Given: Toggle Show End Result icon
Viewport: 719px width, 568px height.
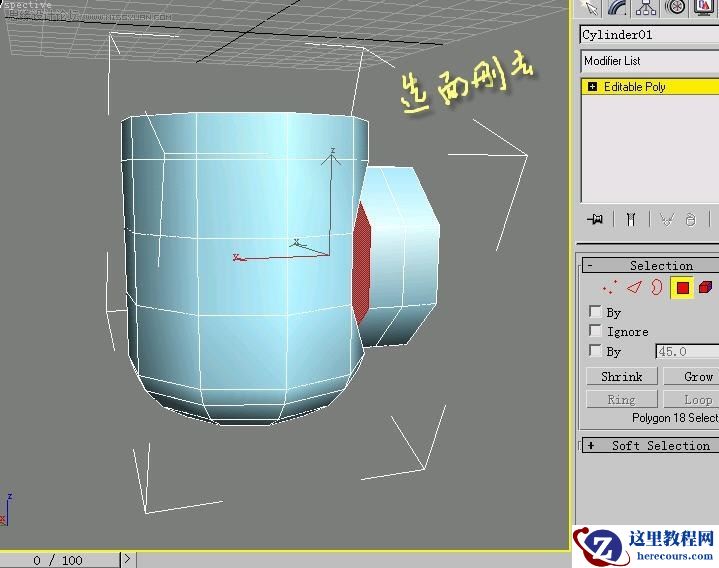Looking at the screenshot, I should click(x=631, y=220).
